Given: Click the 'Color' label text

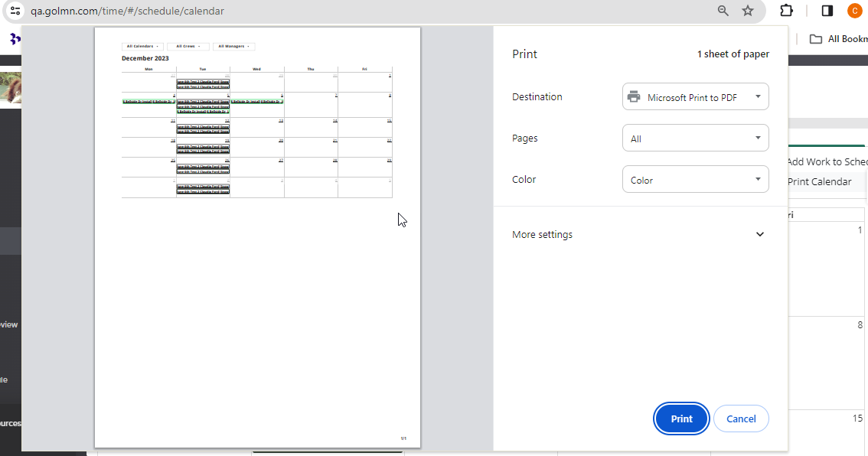Looking at the screenshot, I should (x=524, y=179).
